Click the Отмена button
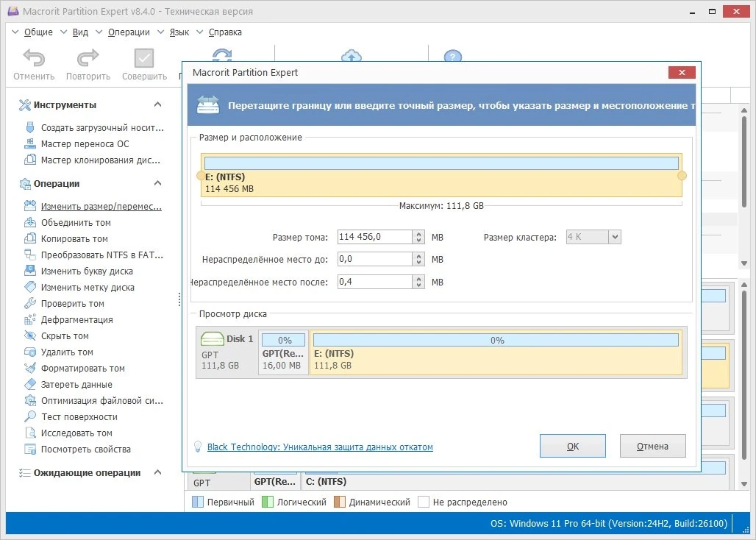This screenshot has width=756, height=540. tap(652, 446)
